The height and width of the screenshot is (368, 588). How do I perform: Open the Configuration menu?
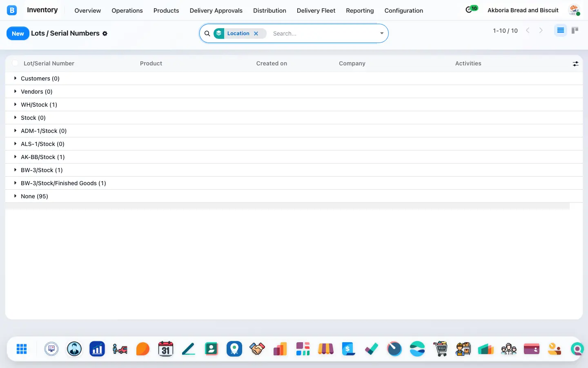pyautogui.click(x=404, y=11)
